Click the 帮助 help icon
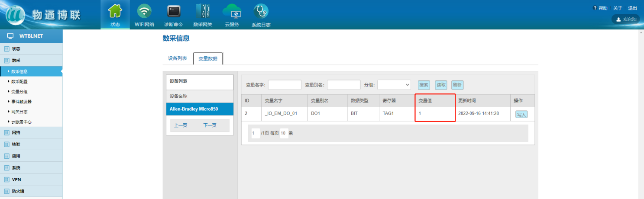644x199 pixels. 595,8
